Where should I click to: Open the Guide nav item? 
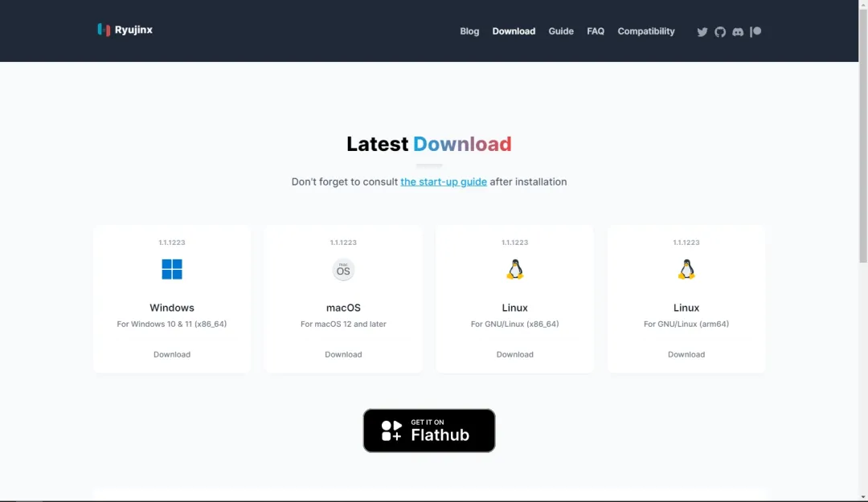(x=561, y=31)
